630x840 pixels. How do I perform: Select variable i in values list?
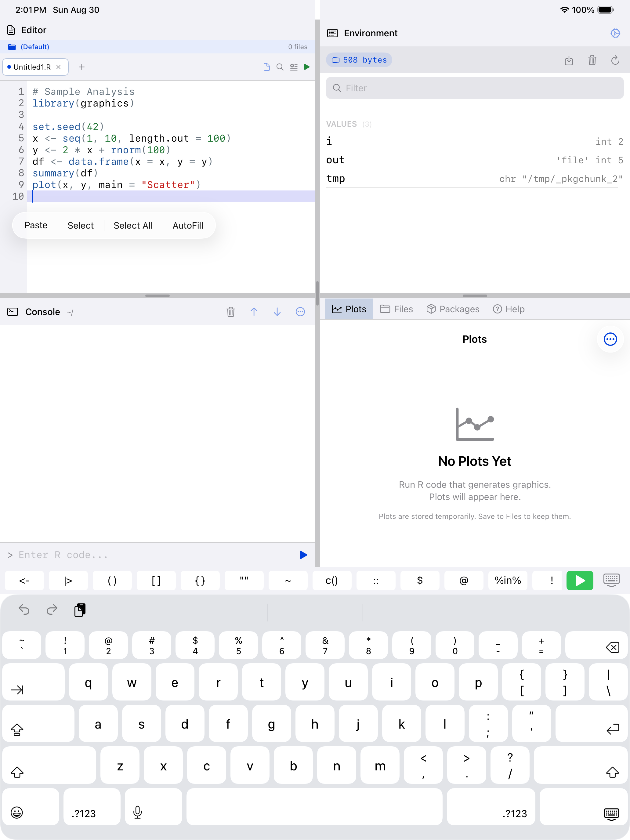pyautogui.click(x=475, y=141)
